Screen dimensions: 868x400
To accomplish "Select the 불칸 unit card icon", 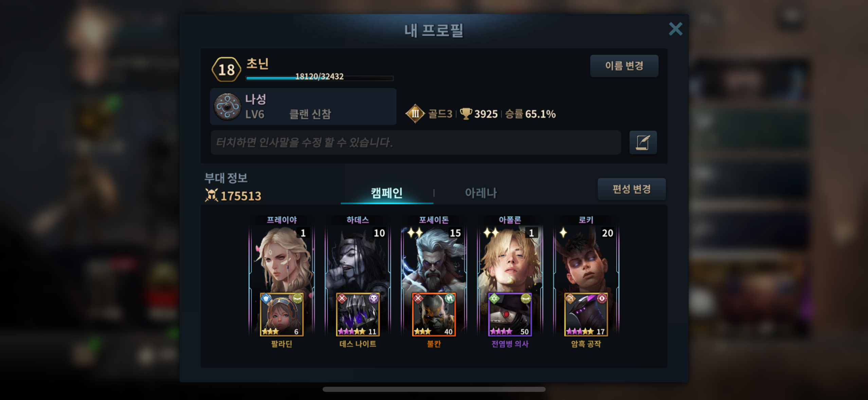I will tap(434, 315).
